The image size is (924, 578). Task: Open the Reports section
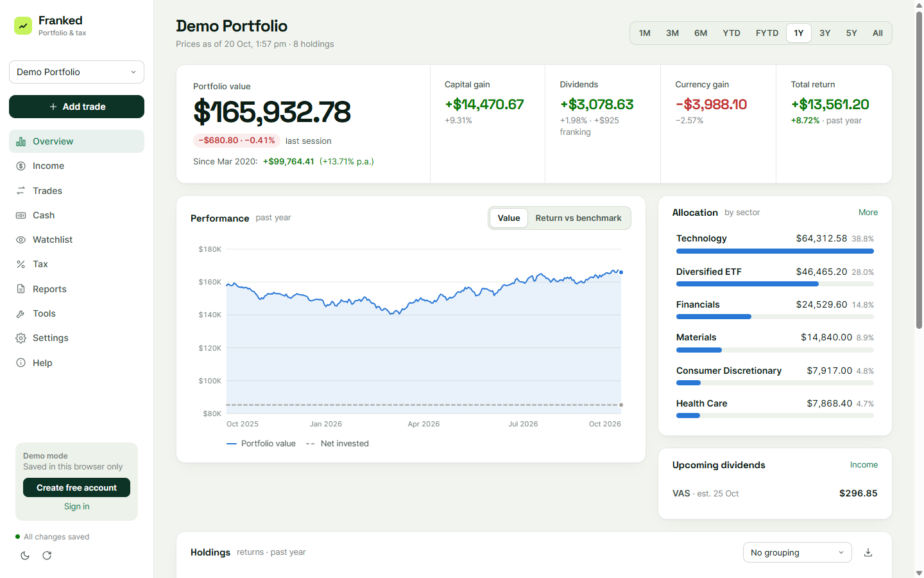pyautogui.click(x=76, y=289)
